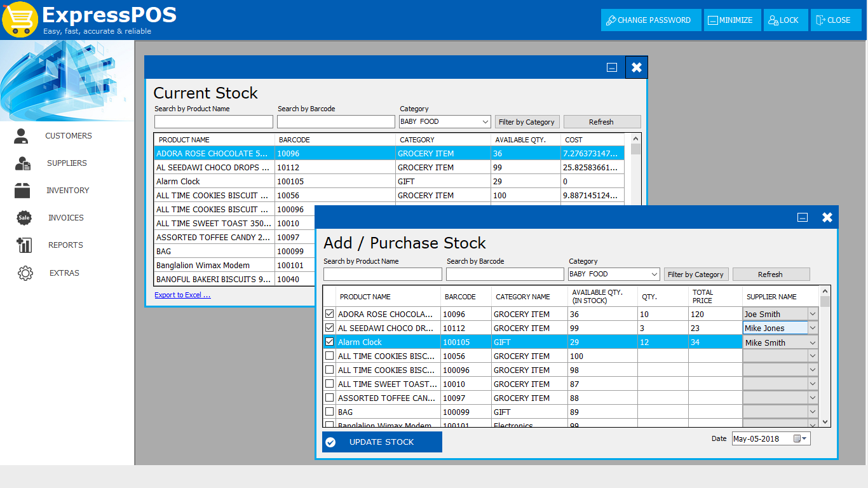The image size is (868, 488).
Task: Uncheck the Alarm Clock row checkbox
Action: pos(330,342)
